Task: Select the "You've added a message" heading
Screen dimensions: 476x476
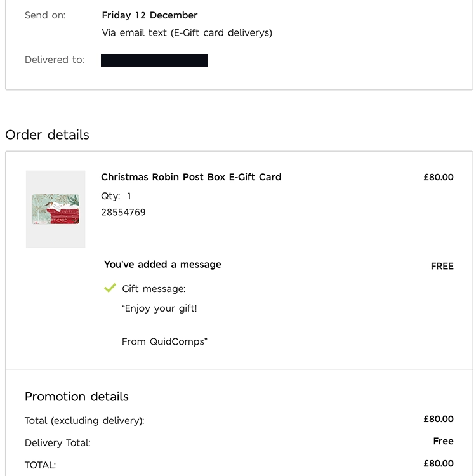Action: click(x=162, y=265)
